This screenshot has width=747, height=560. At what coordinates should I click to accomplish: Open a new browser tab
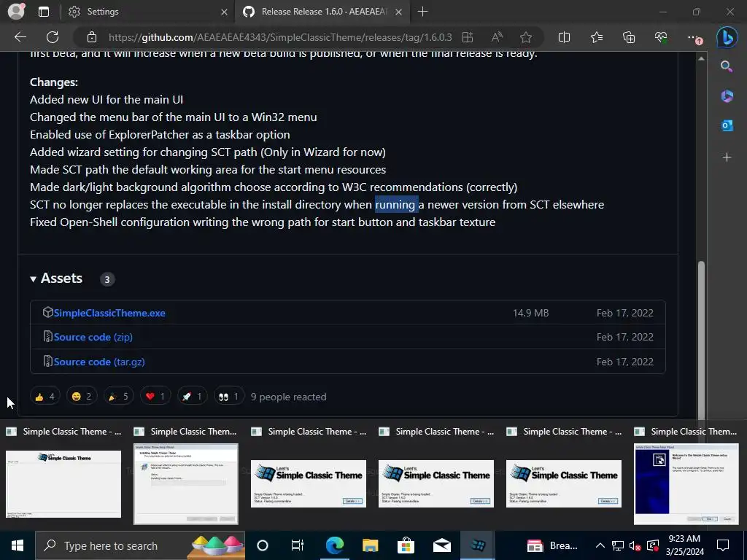(x=422, y=12)
